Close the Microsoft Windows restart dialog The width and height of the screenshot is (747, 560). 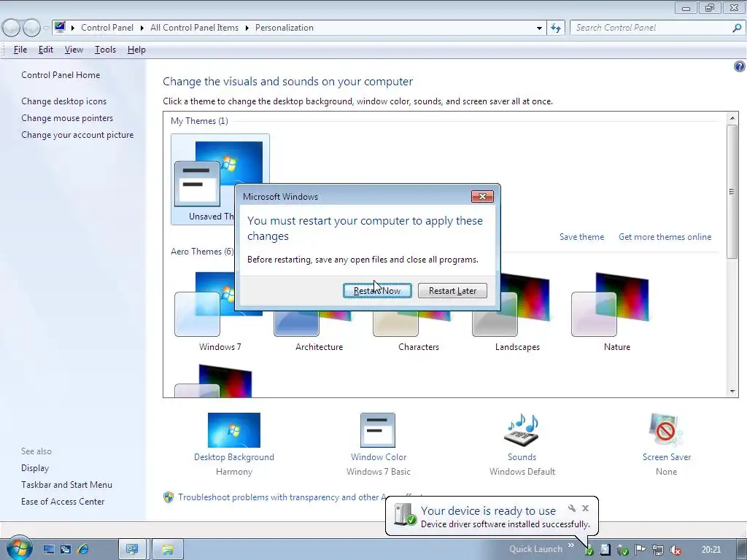(482, 197)
